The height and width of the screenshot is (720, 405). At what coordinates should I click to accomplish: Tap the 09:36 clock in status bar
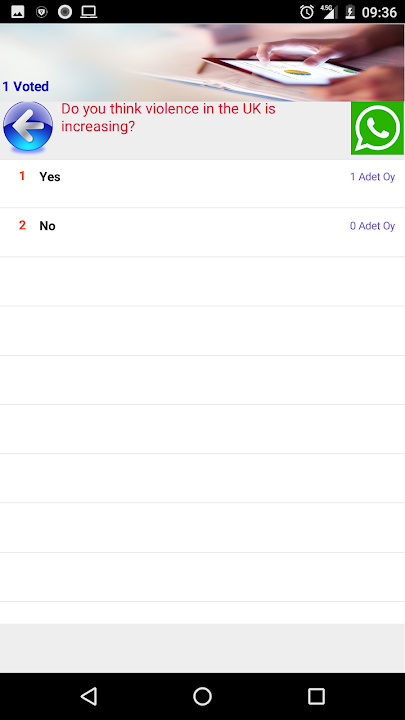click(x=379, y=12)
